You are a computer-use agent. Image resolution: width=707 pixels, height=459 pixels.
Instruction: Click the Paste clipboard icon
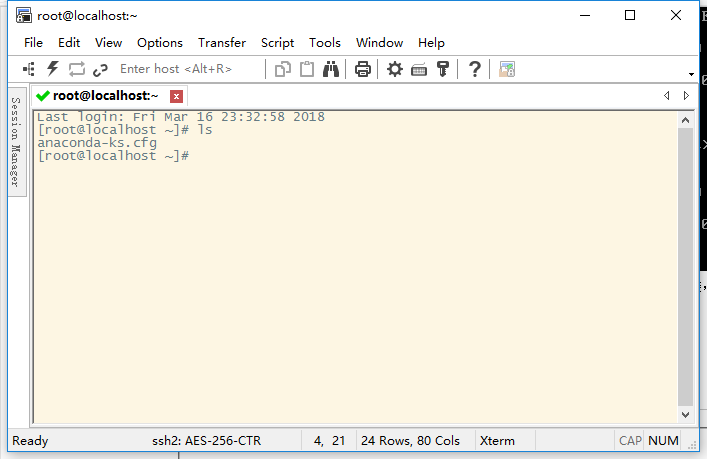(x=307, y=69)
